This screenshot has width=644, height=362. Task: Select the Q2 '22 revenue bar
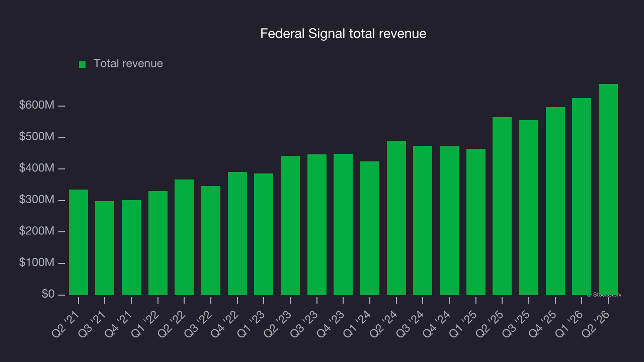184,237
